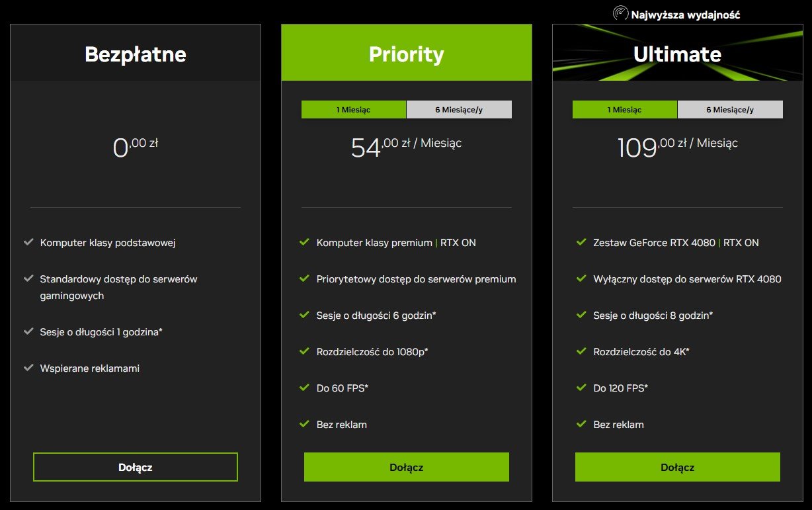This screenshot has width=812, height=510.
Task: Click the Najwyższa wydajność gauge icon
Action: [620, 13]
